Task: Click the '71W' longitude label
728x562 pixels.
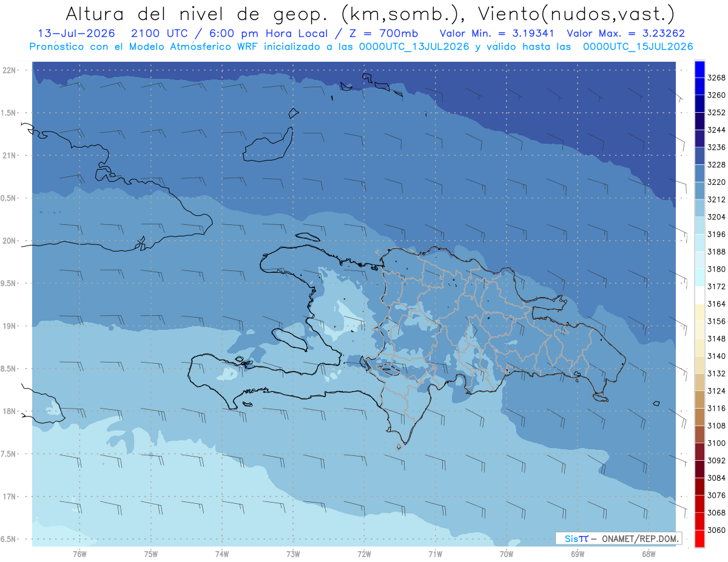Action: (x=435, y=554)
